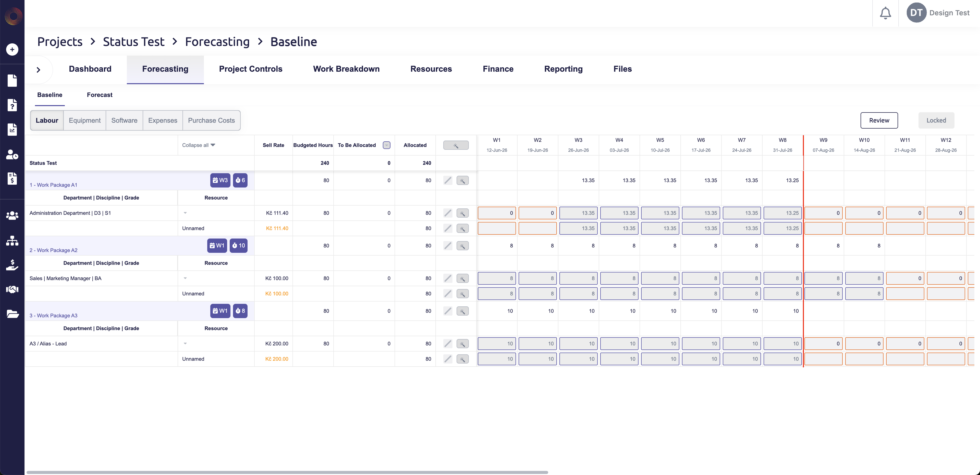This screenshot has width=980, height=475.
Task: Click magic wand for Work Package A3 row
Action: click(x=462, y=311)
